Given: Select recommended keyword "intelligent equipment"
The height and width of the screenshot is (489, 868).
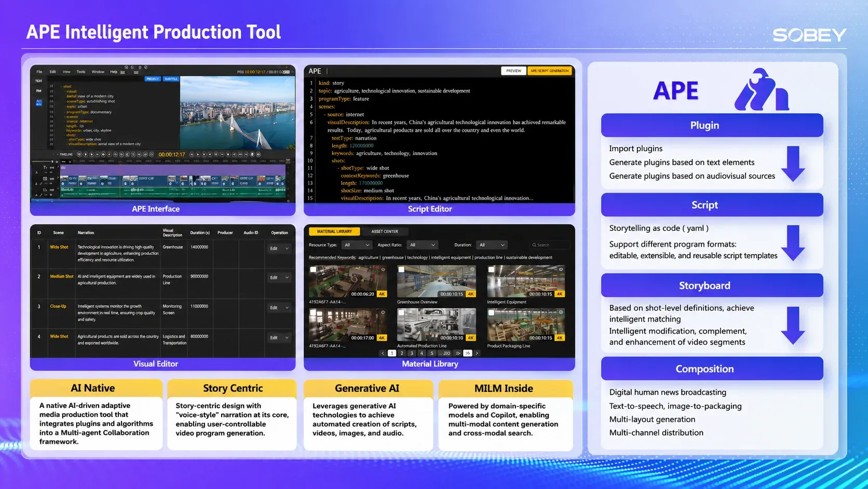Looking at the screenshot, I should 451,258.
